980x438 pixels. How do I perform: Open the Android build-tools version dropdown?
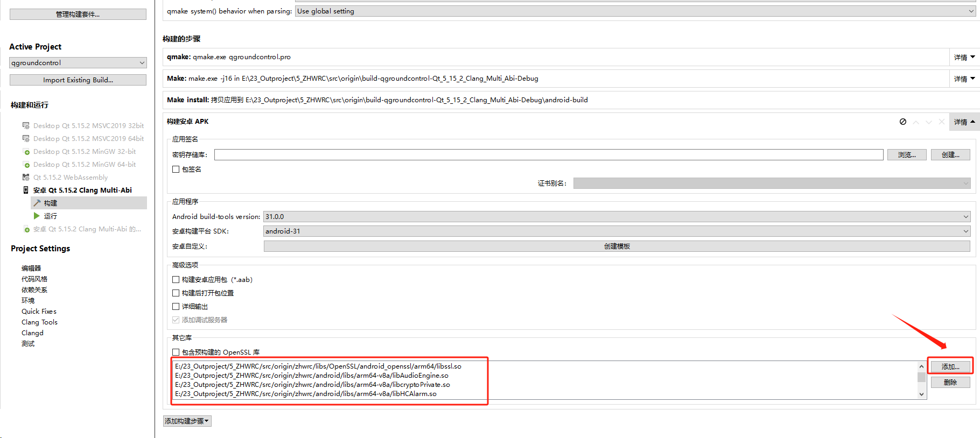coord(617,216)
